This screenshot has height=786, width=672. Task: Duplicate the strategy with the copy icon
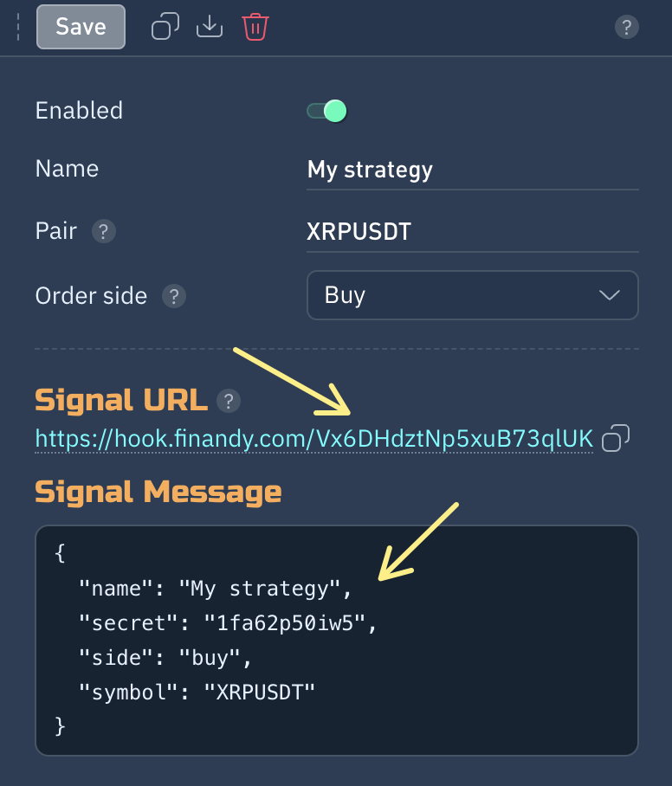click(165, 27)
